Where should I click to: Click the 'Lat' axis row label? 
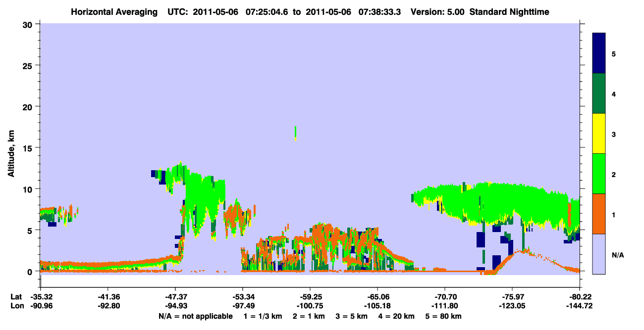16,297
